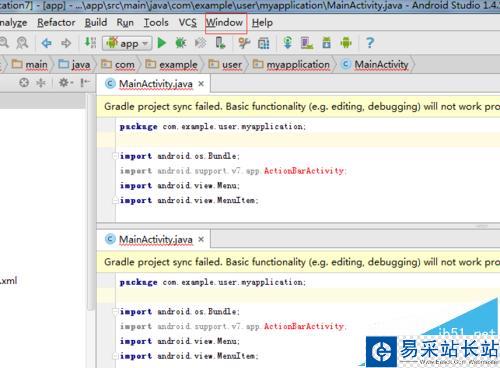This screenshot has height=368, width=500.
Task: Navigate forward with the grey arrow
Action: pos(66,43)
